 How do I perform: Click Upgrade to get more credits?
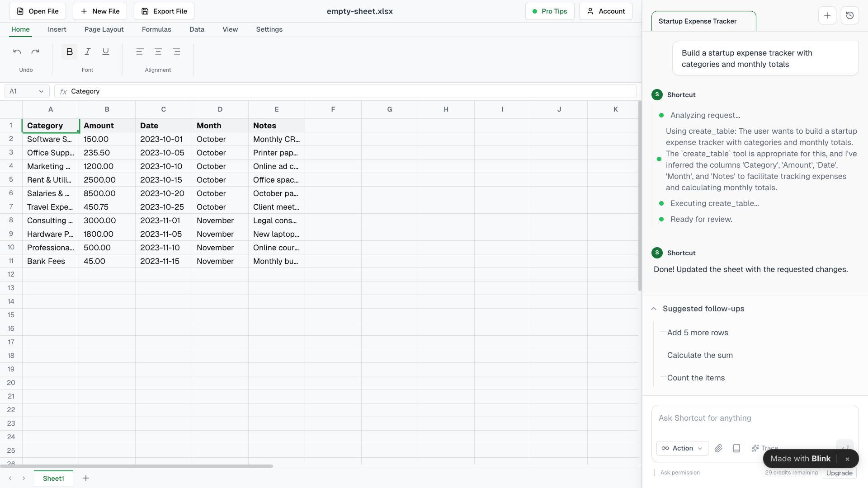(839, 473)
